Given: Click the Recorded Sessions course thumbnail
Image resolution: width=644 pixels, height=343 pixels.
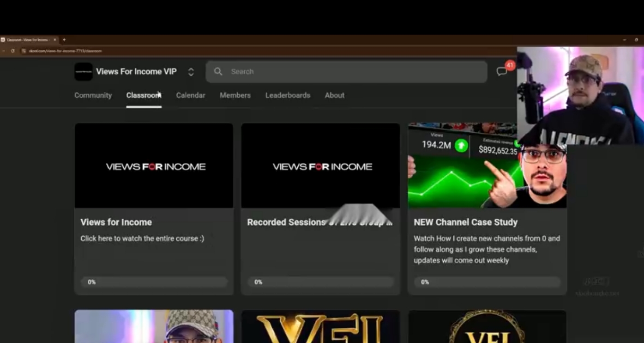Looking at the screenshot, I should [x=320, y=165].
